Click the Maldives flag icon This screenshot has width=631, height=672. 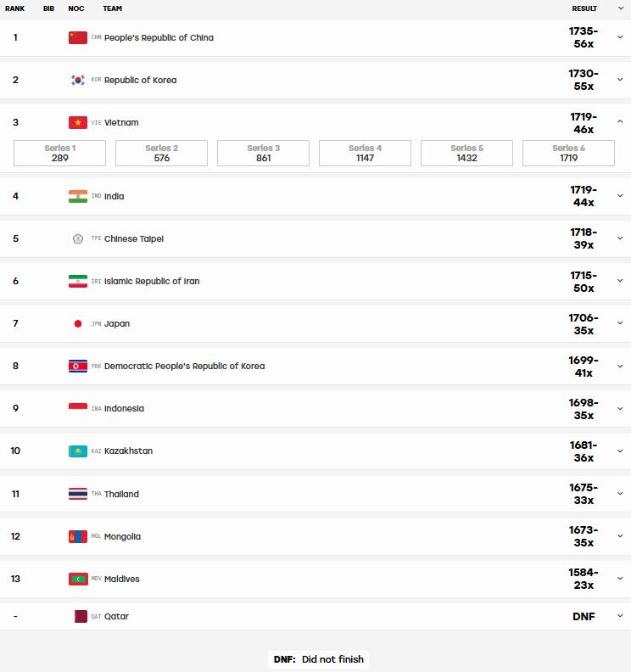point(78,579)
